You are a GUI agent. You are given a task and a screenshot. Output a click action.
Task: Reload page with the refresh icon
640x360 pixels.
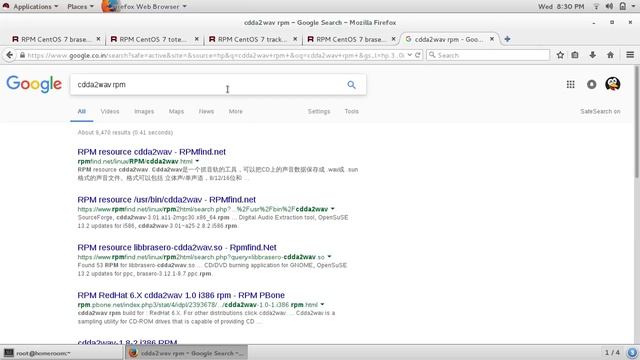point(418,55)
